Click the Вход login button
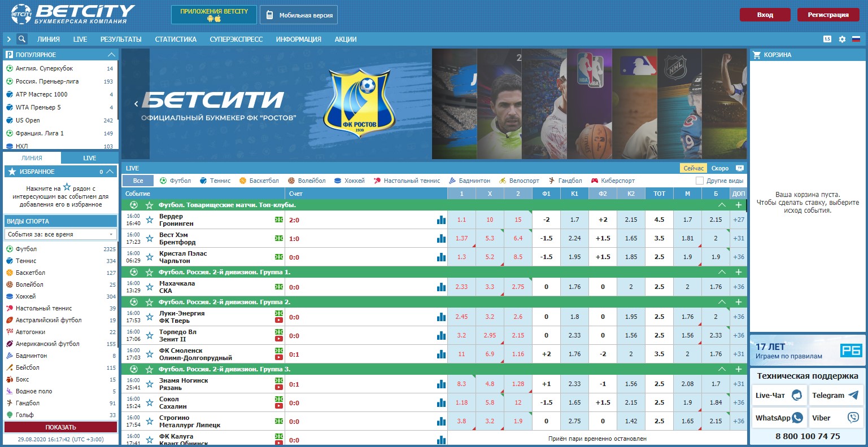868x447 pixels. (x=765, y=15)
